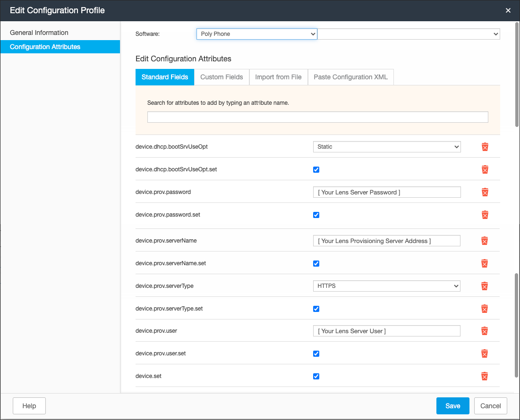Open the Poly Phone software dropdown
Image resolution: width=520 pixels, height=420 pixels.
click(x=256, y=34)
